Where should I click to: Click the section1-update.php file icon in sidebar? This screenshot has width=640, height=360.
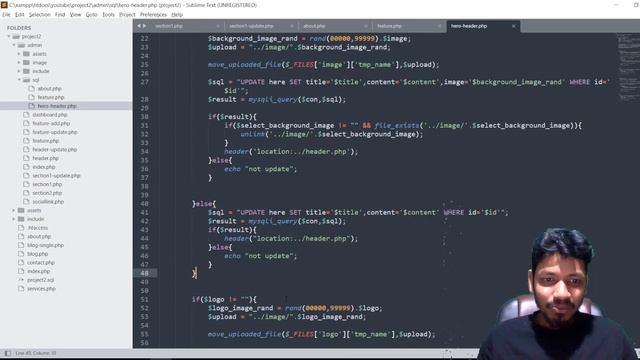pos(26,176)
